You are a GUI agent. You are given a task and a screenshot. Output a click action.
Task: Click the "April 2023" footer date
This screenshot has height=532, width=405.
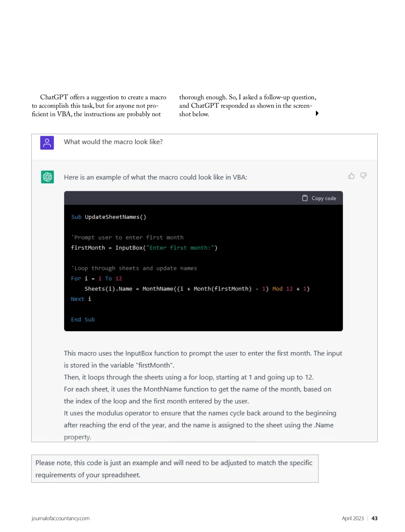coord(353,518)
